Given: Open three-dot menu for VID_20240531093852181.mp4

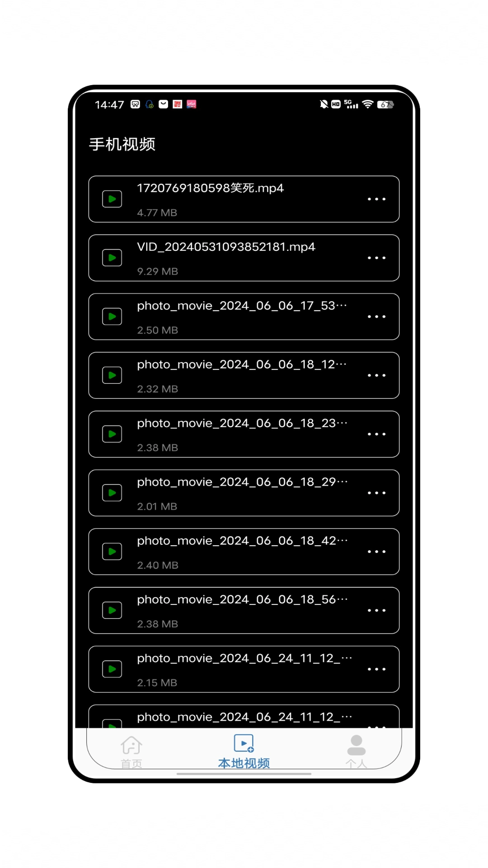Looking at the screenshot, I should (x=376, y=258).
